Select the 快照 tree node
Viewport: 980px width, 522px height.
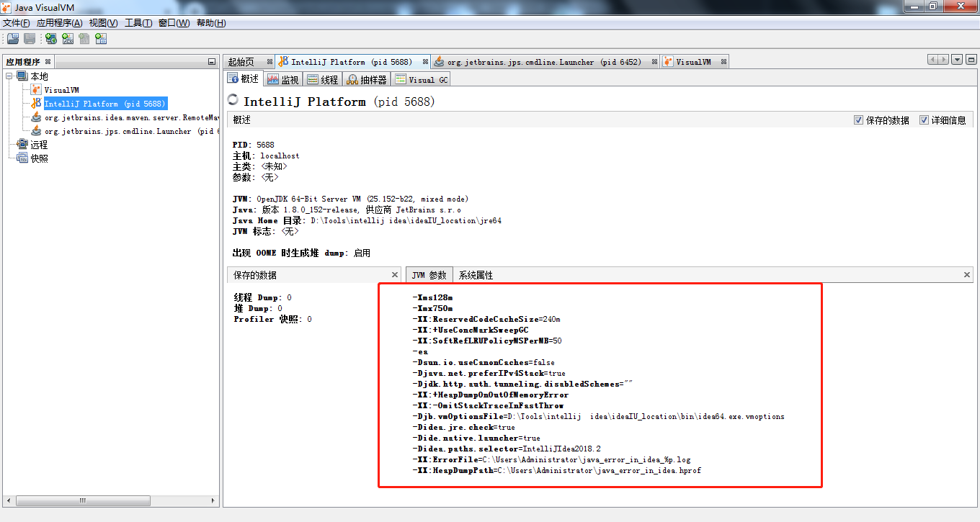tap(39, 158)
